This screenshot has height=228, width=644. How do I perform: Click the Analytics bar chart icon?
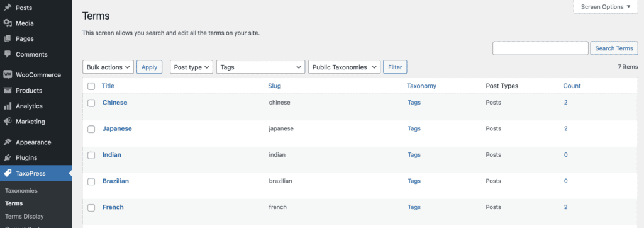tap(8, 106)
